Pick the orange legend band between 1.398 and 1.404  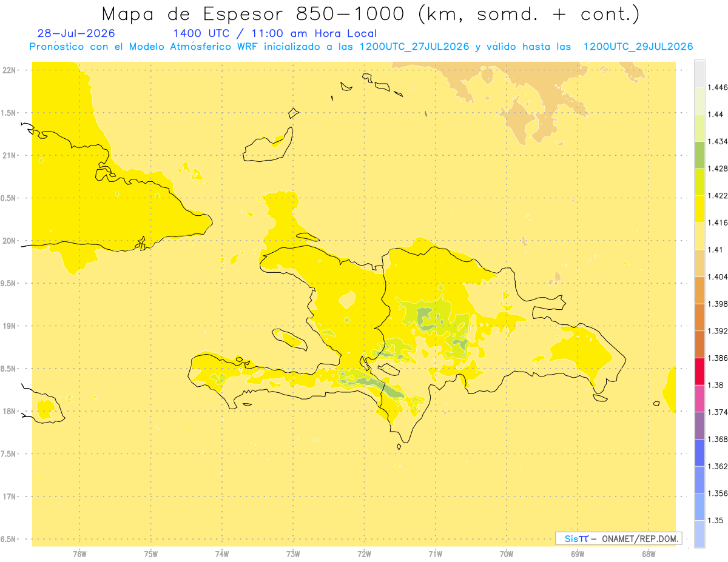click(x=699, y=290)
